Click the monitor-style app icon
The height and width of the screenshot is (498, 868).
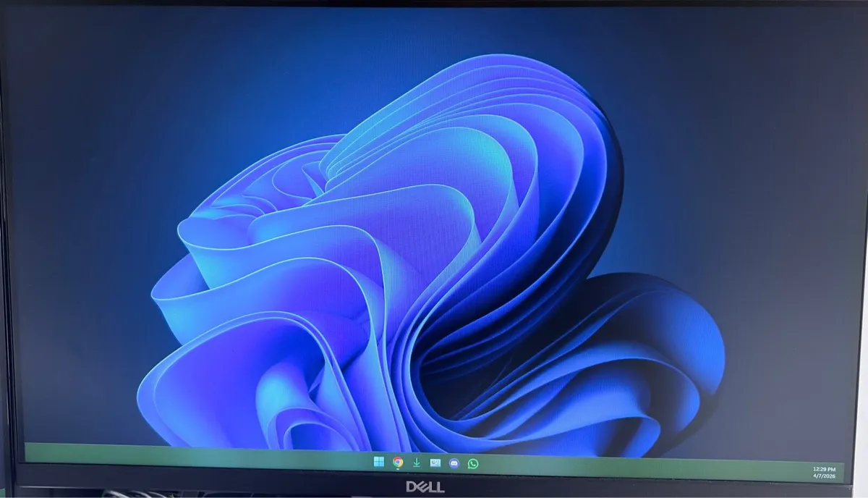(435, 462)
